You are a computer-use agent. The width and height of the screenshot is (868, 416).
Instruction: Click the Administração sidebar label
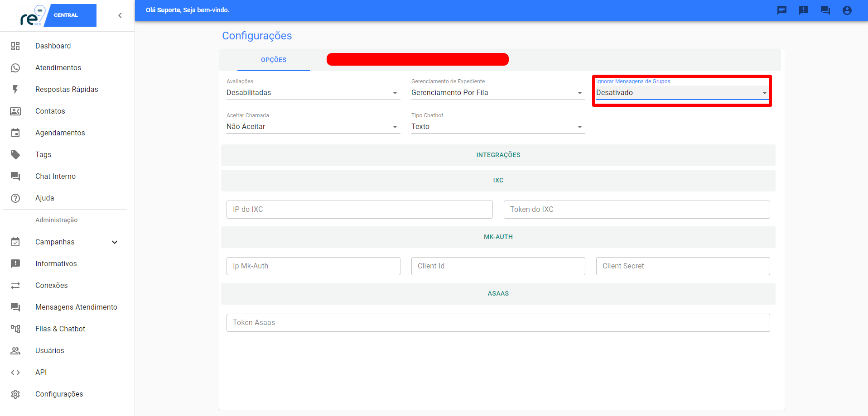[x=57, y=220]
